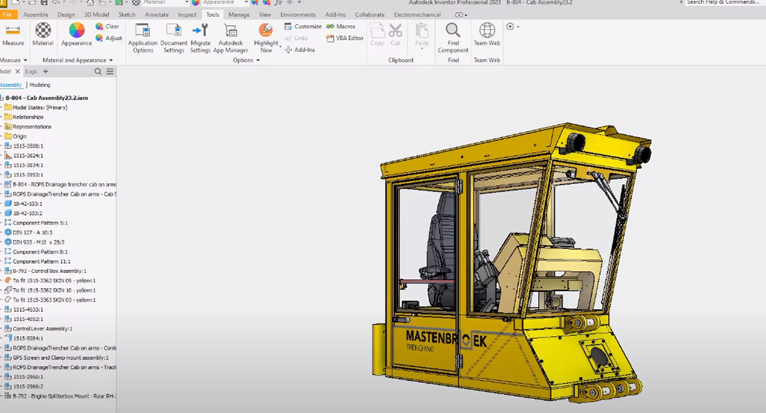Open Application Options
The image size is (766, 413).
coord(143,38)
